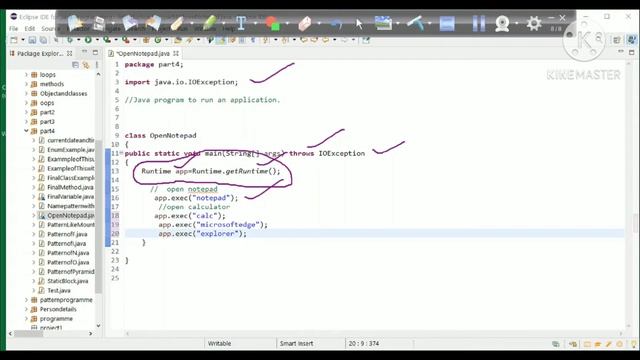Click the Package Explorer vertical scrollbar
Image resolution: width=640 pixels, height=360 pixels.
click(x=98, y=216)
